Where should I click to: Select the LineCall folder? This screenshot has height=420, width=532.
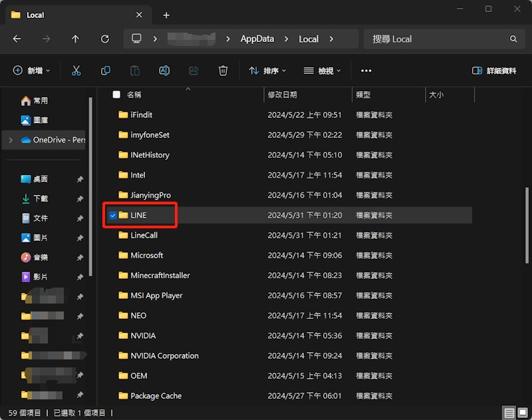pos(144,236)
